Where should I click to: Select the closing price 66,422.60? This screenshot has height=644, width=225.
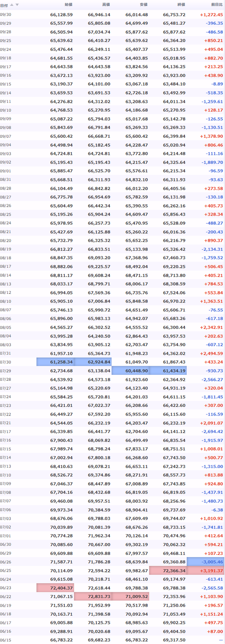tap(174, 405)
